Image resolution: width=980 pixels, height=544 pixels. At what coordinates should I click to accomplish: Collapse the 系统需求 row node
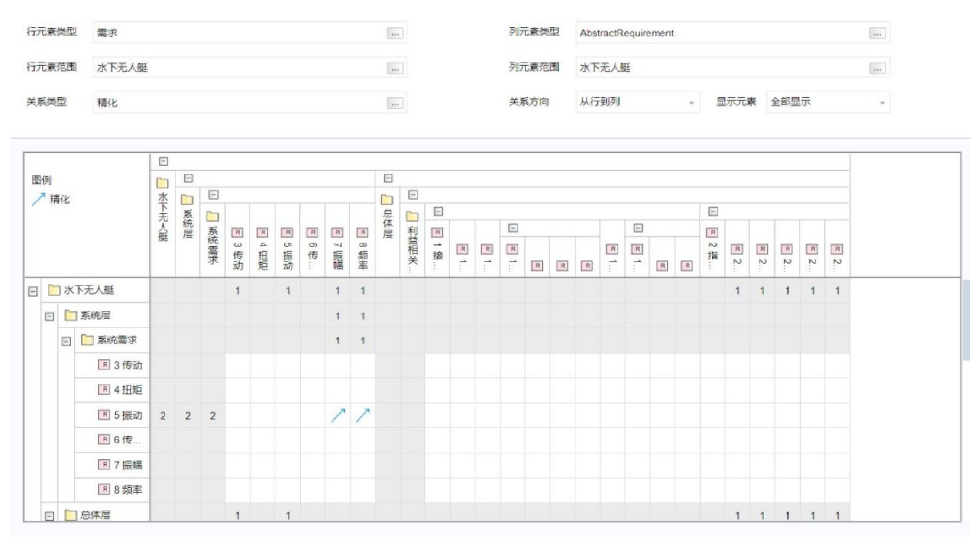click(x=66, y=341)
